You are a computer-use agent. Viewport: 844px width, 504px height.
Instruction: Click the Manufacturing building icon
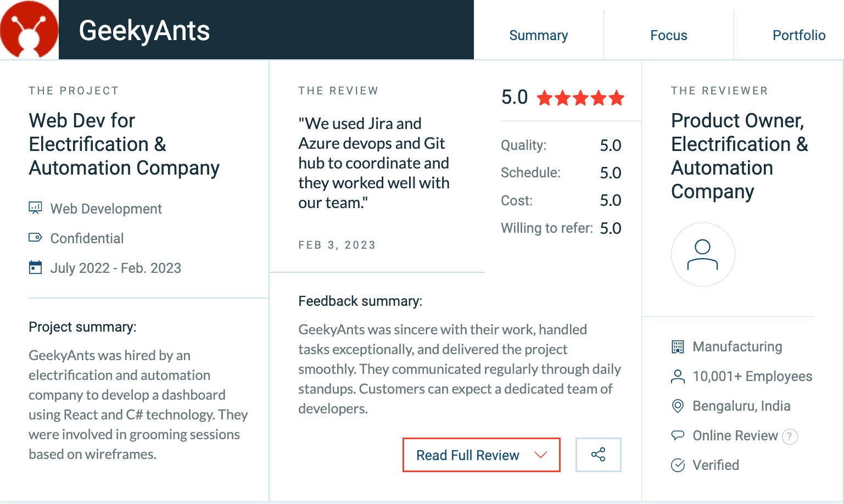pyautogui.click(x=678, y=346)
